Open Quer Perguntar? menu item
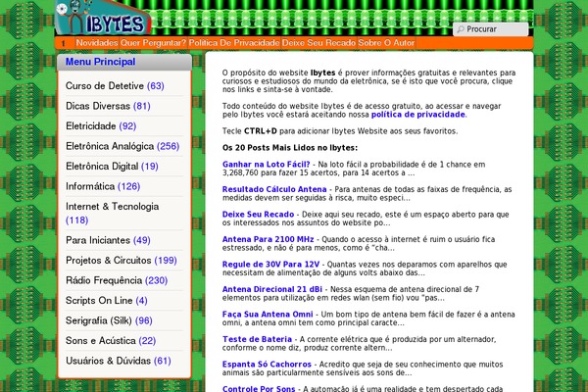588x392 pixels. point(153,43)
